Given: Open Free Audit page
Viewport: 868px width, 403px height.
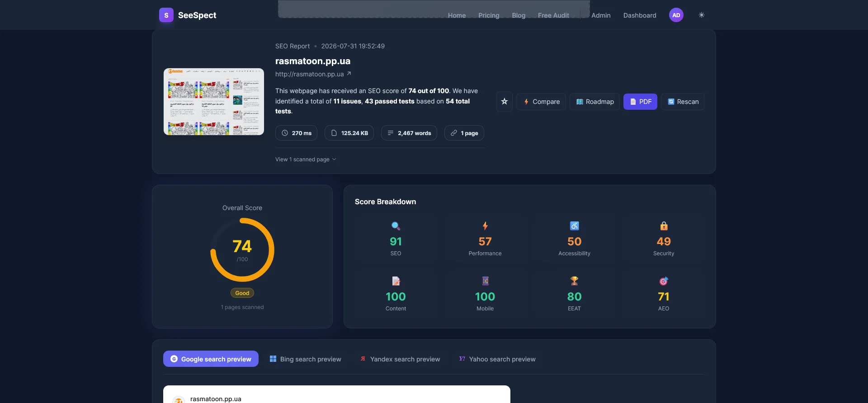Looking at the screenshot, I should (553, 15).
